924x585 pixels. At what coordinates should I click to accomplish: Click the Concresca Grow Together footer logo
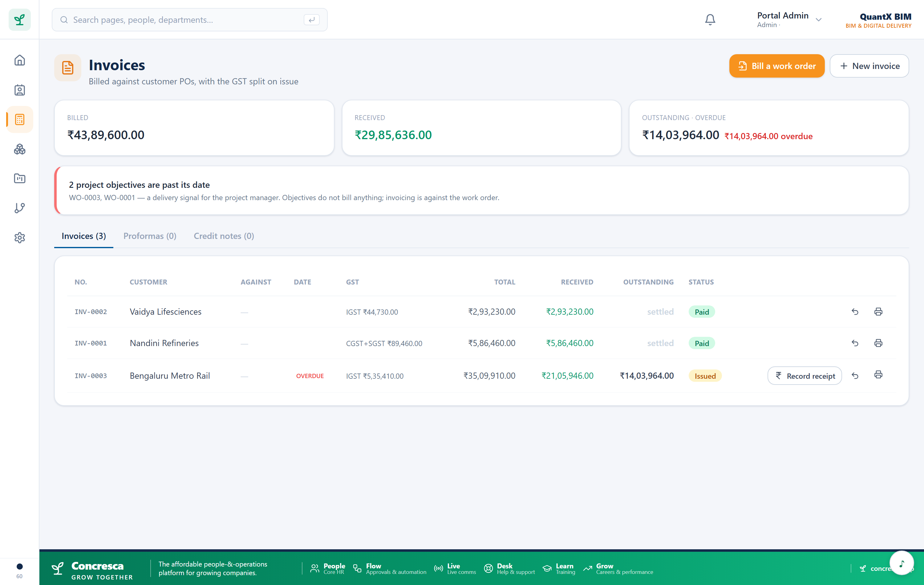point(92,570)
